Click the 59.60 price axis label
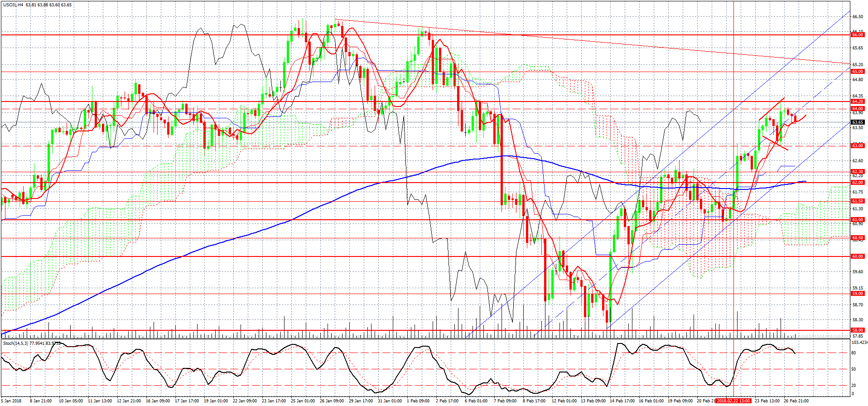This screenshot has width=868, height=406. (858, 272)
